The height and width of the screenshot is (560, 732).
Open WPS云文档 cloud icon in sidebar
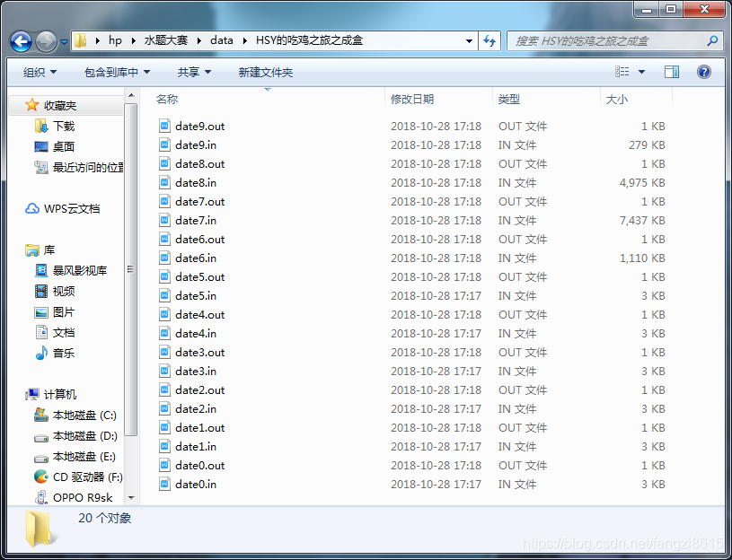pyautogui.click(x=32, y=208)
